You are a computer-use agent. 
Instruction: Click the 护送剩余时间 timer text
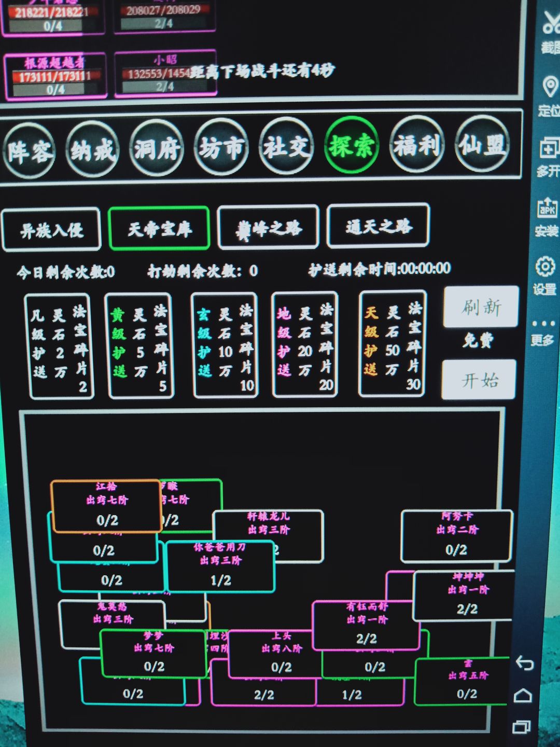click(x=380, y=269)
